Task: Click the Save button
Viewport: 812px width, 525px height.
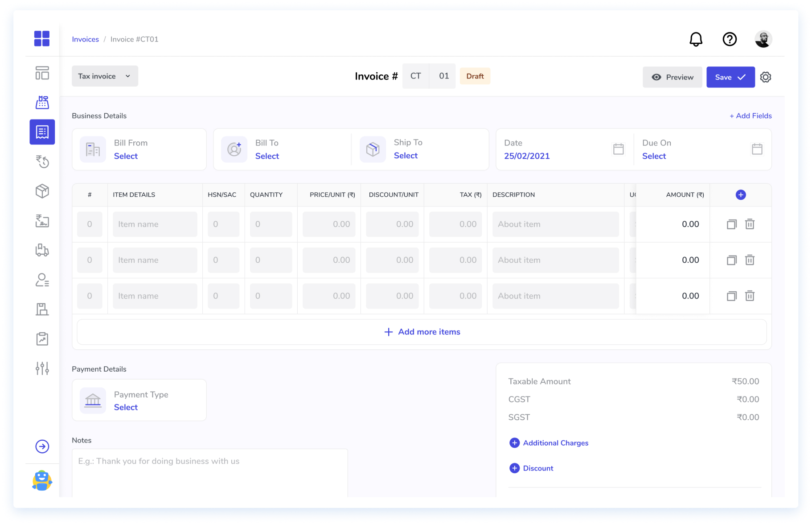Action: [x=730, y=77]
